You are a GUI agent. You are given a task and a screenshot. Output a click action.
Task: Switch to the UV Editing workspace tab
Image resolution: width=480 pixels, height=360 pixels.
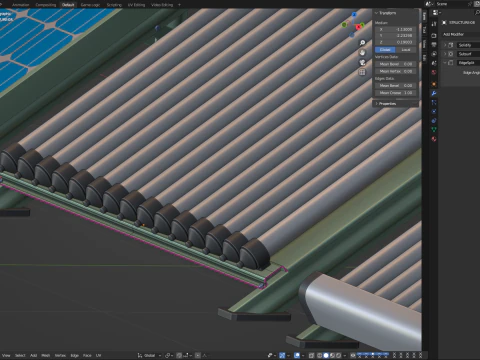(x=136, y=5)
